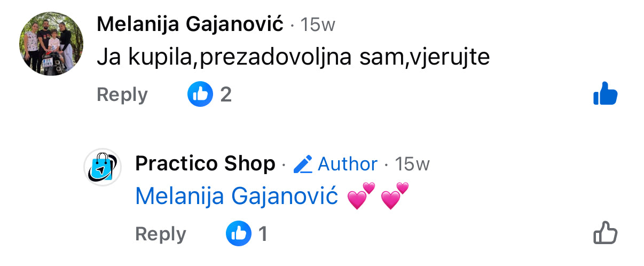Open Melanija Gajanović's profile from the bold name

[190, 24]
